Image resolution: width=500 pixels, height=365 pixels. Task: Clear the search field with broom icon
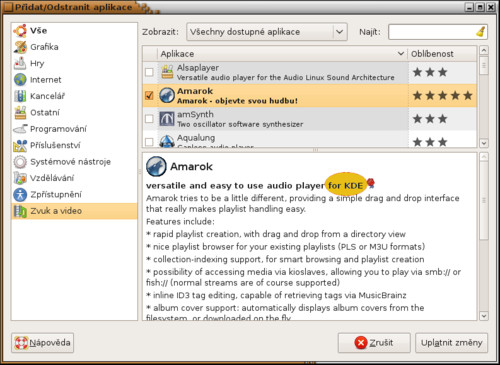point(481,32)
